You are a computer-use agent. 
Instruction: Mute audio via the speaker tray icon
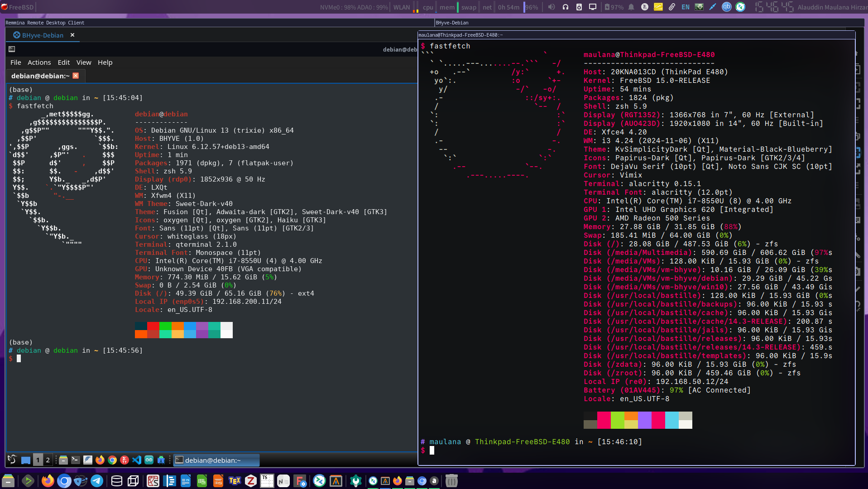[551, 7]
